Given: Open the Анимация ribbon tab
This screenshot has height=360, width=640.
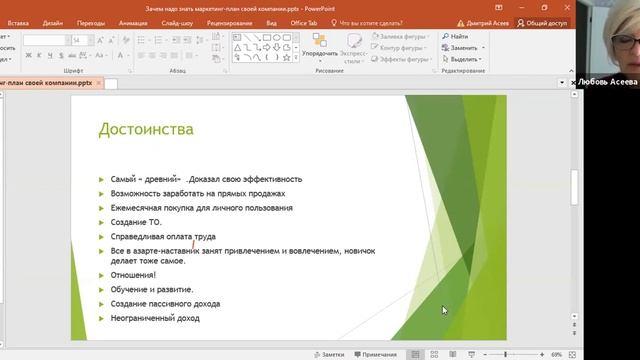Looking at the screenshot, I should coord(133,23).
